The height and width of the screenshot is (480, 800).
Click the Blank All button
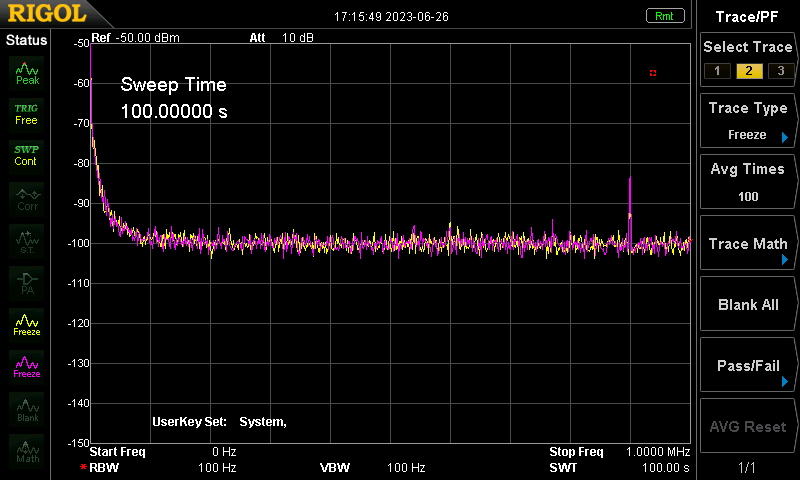pos(747,304)
